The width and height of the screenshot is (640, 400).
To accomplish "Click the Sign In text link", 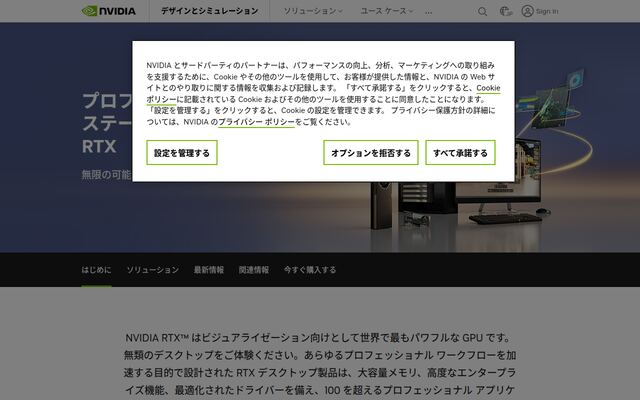I will (x=547, y=11).
